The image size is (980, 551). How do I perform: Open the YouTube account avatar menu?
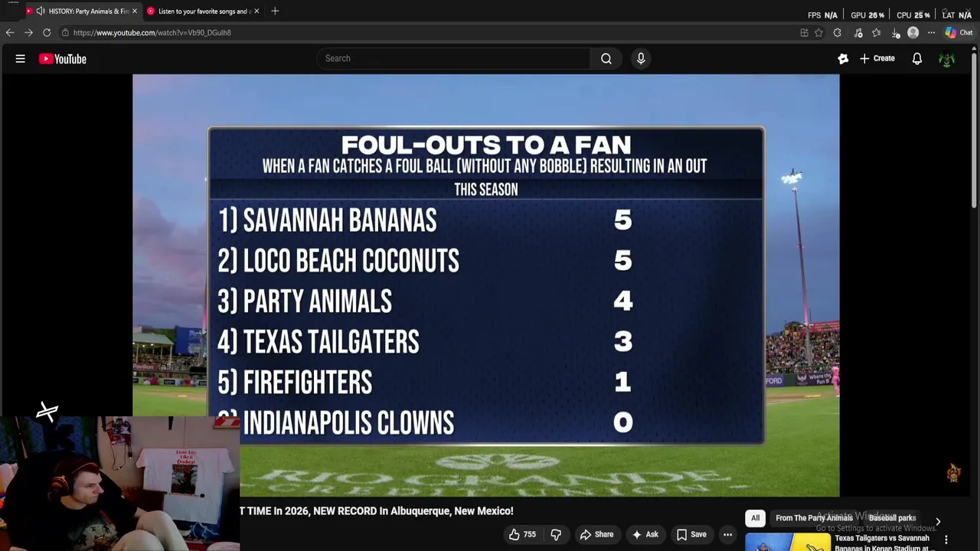[946, 59]
